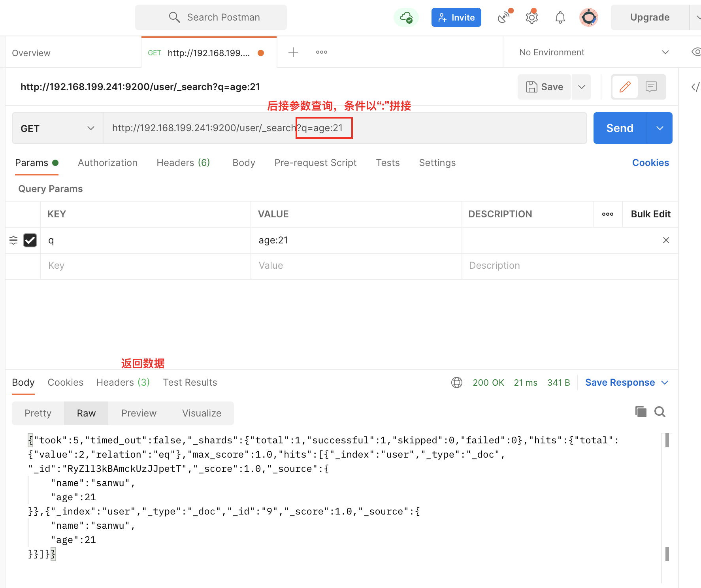Switch response view to Visualize
This screenshot has height=588, width=701.
point(202,413)
